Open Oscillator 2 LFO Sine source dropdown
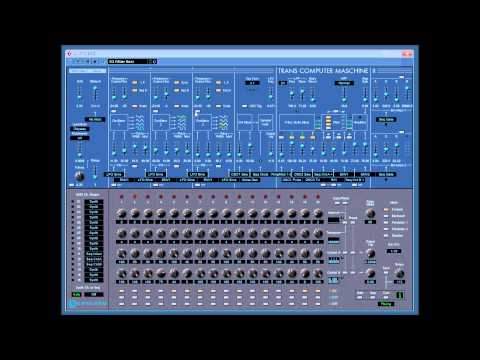Viewport: 480px width, 360px height. tap(156, 174)
